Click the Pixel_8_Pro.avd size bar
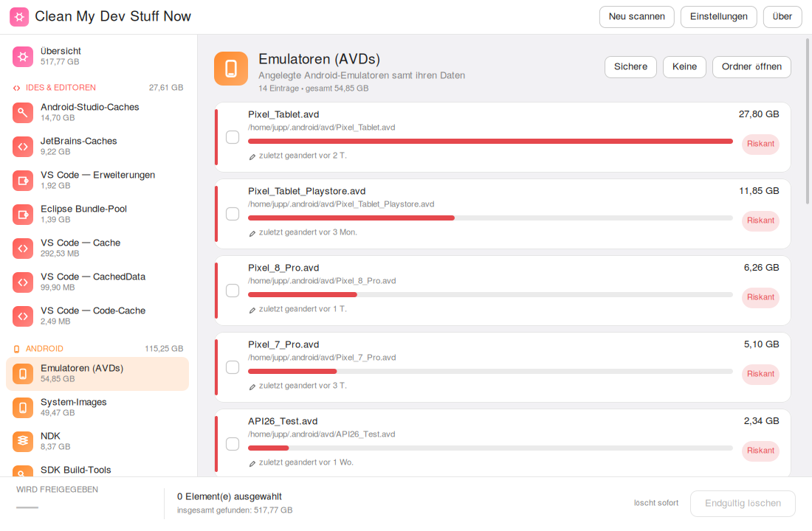This screenshot has height=531, width=812. (x=490, y=294)
